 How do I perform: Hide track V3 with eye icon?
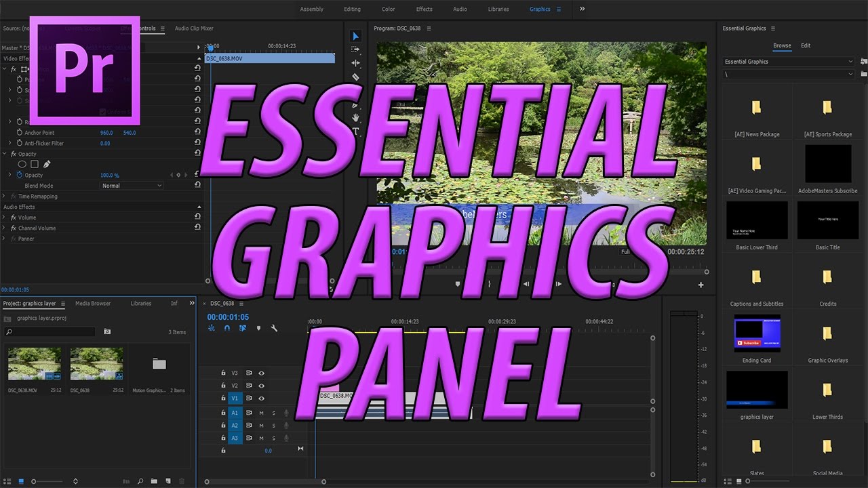click(x=262, y=373)
